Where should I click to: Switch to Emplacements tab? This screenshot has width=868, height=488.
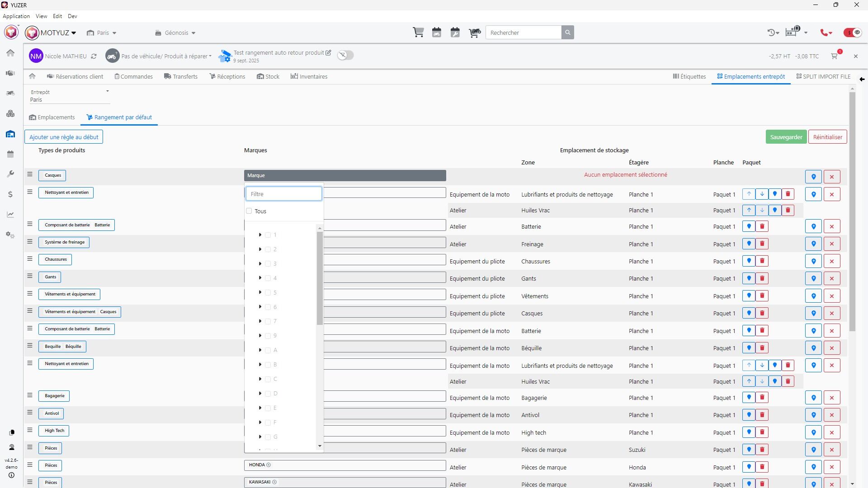pos(52,117)
